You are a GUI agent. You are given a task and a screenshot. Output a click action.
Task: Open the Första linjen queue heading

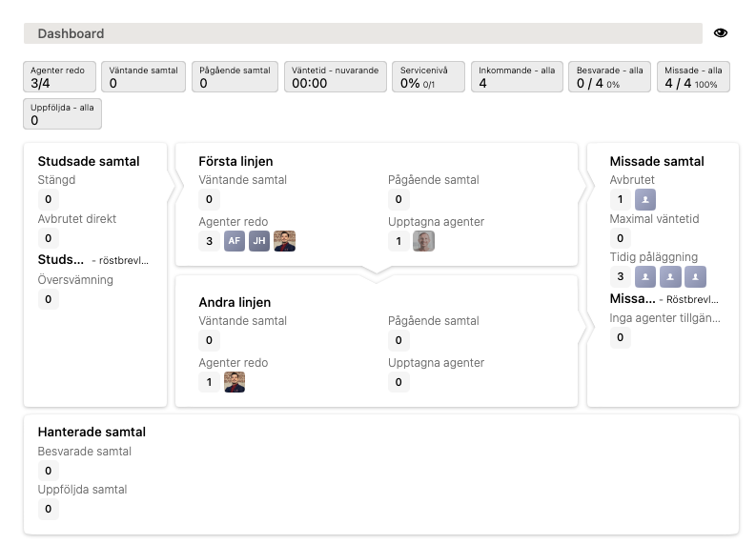235,161
